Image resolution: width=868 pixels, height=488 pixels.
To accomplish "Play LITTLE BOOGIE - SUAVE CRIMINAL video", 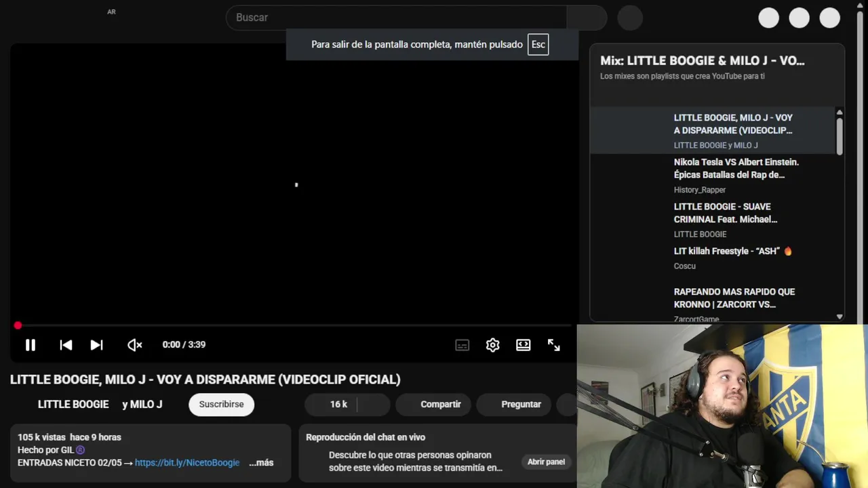I will point(713,220).
